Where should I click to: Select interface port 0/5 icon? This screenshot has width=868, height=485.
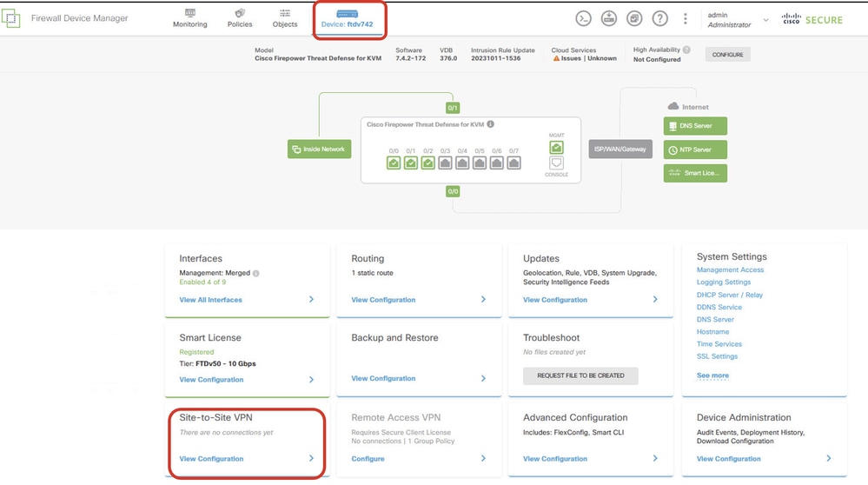pyautogui.click(x=480, y=163)
